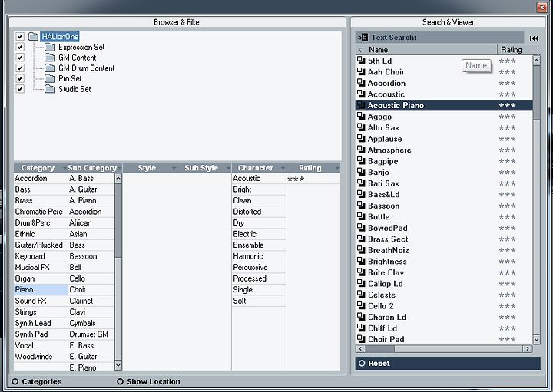
Task: Open the Sub Category column dropdown arrow
Action: 119,168
